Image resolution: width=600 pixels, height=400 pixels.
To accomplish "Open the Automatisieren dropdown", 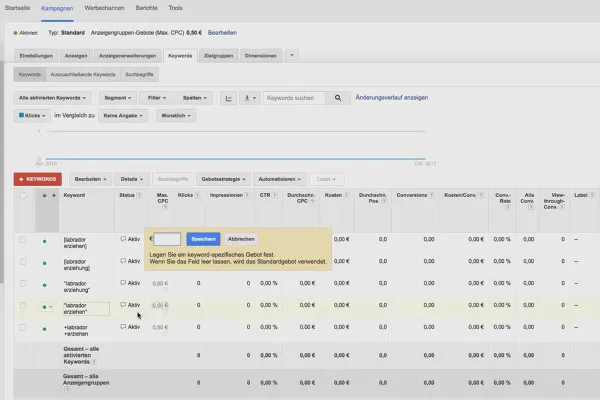I will point(280,179).
